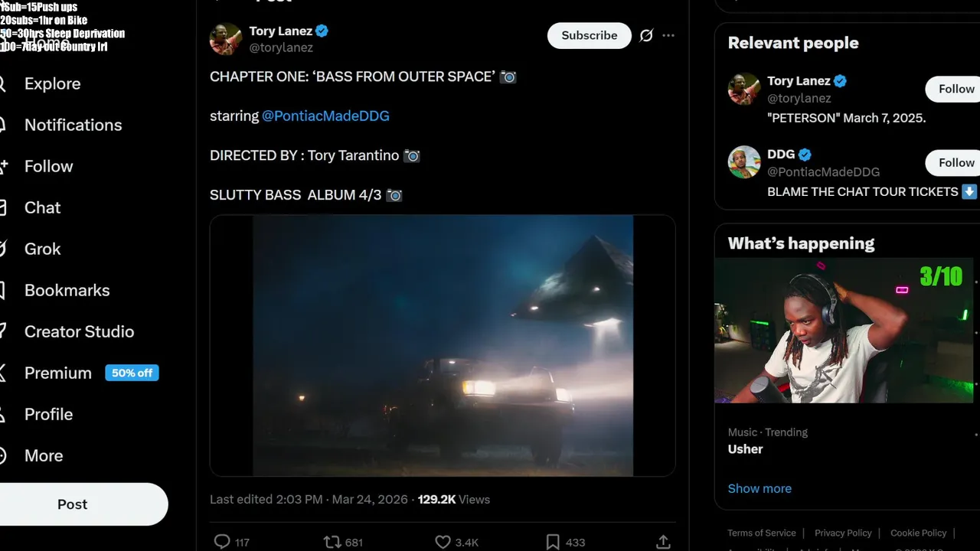The height and width of the screenshot is (551, 980).
Task: Like the post with heart icon
Action: click(443, 542)
